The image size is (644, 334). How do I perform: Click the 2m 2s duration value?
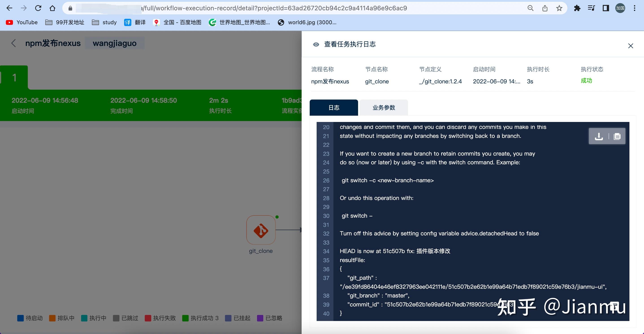pyautogui.click(x=218, y=100)
